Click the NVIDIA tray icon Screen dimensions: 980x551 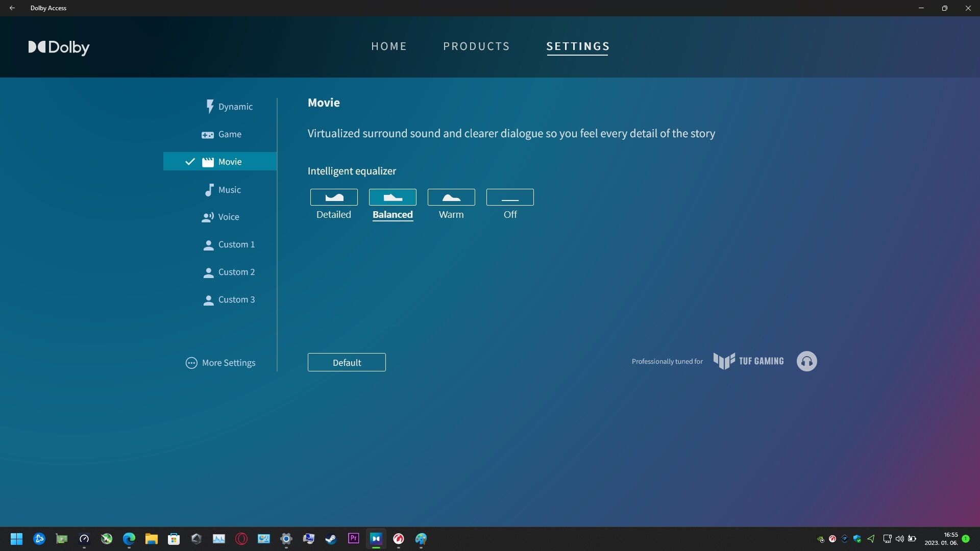821,539
